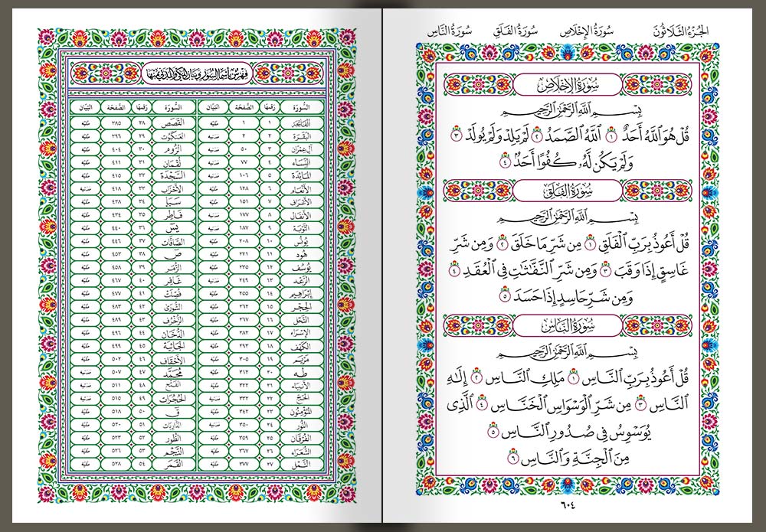The height and width of the screenshot is (532, 766).
Task: Click index entry فاطر
Action: click(173, 215)
